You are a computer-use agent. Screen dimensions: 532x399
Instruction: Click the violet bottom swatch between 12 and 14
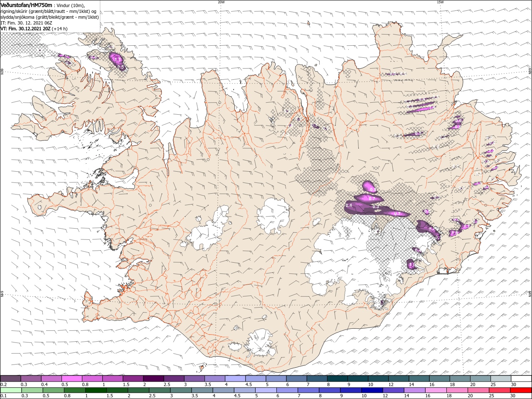[x=394, y=390]
